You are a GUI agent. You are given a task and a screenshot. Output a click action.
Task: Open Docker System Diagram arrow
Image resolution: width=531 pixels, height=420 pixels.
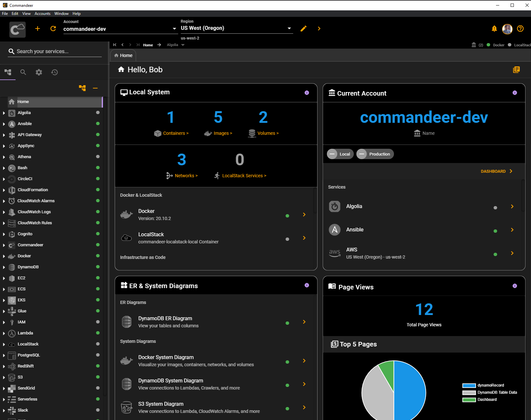[x=304, y=361]
